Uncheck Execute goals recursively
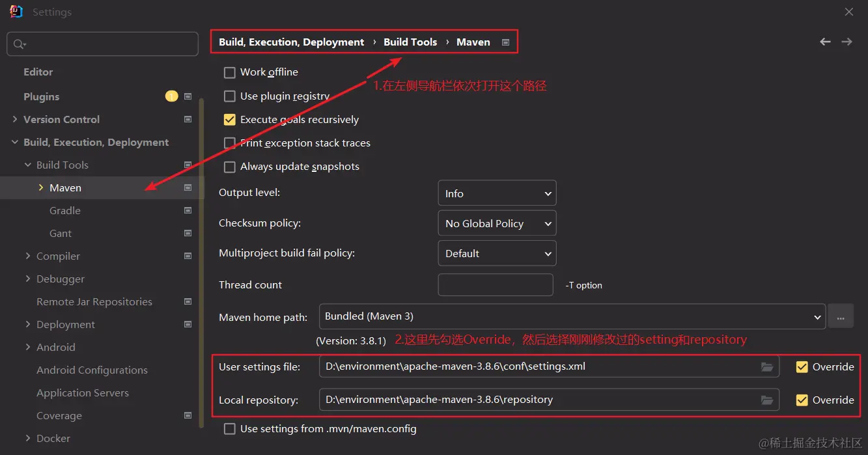The image size is (868, 455). click(x=229, y=120)
